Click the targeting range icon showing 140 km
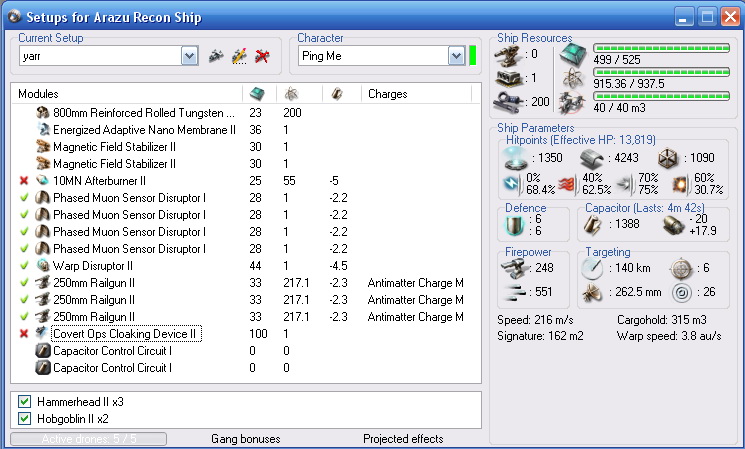 (x=592, y=268)
